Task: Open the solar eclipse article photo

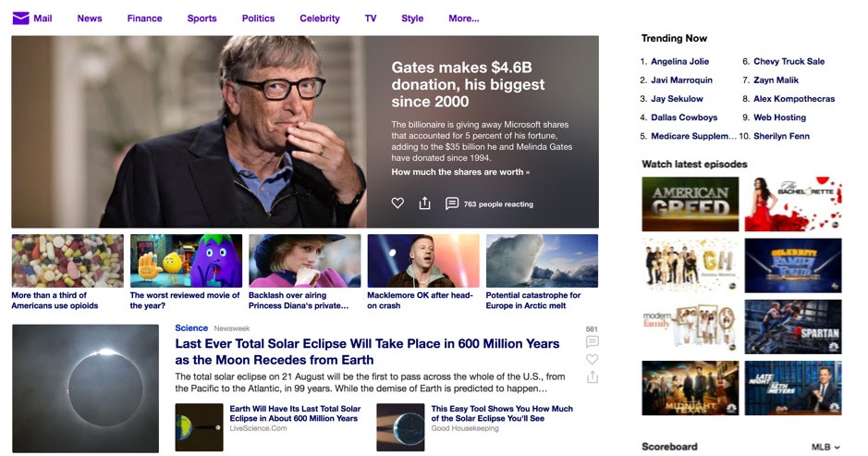Action: [86, 388]
